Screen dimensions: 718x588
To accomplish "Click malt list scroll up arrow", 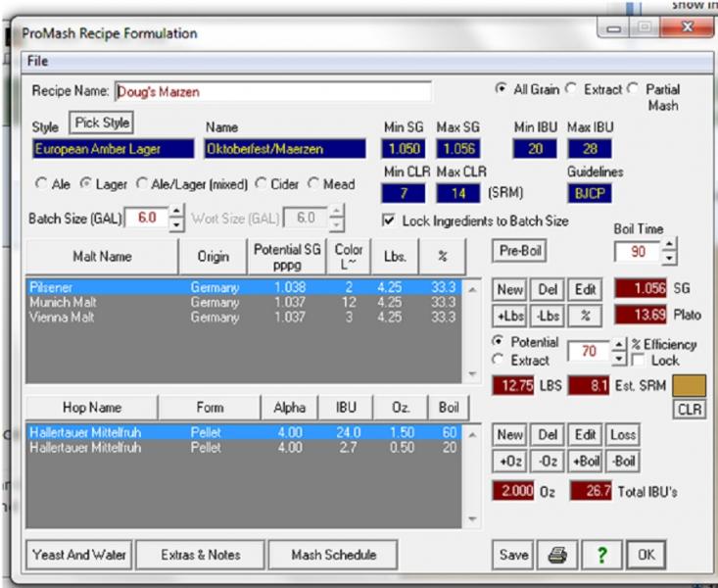I will coord(472,290).
